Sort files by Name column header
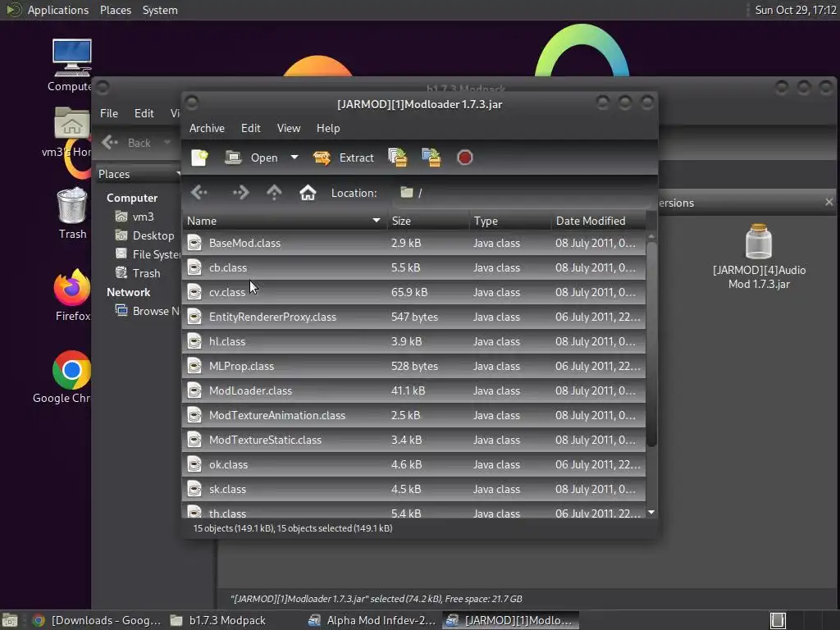This screenshot has width=840, height=630. point(285,221)
